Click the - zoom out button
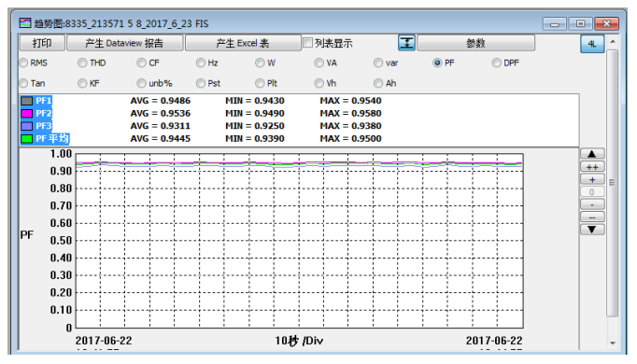637x364 pixels. (x=592, y=204)
